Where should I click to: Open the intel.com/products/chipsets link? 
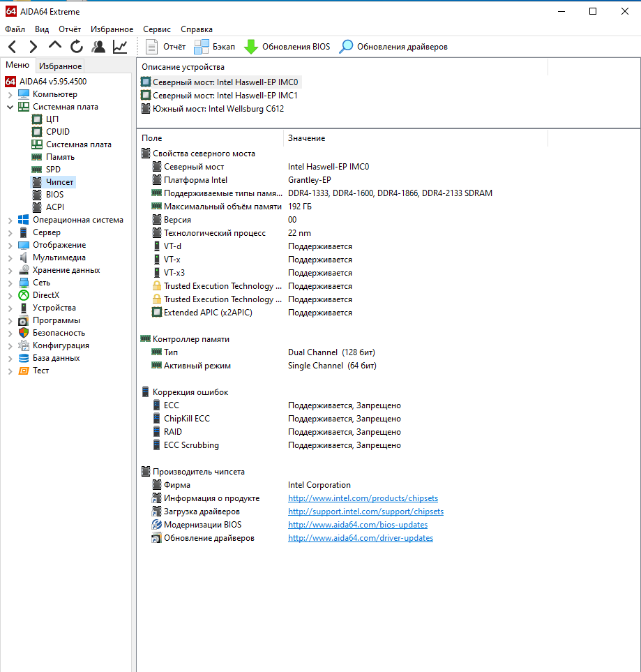click(363, 498)
